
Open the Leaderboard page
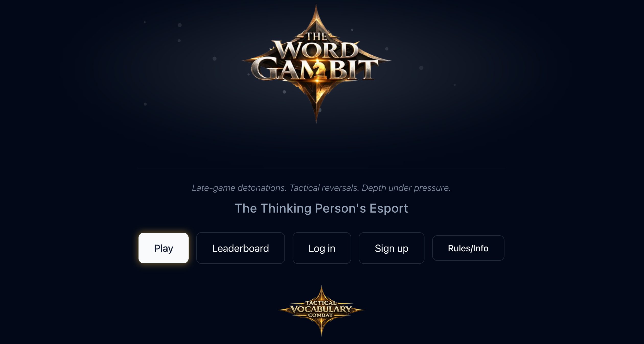(240, 248)
